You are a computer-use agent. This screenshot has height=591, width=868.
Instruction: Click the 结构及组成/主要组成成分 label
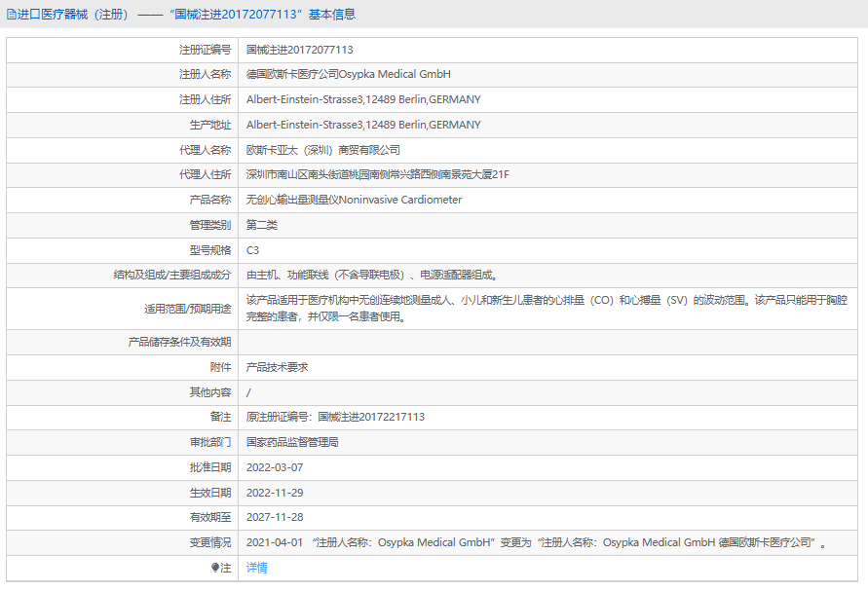click(172, 275)
